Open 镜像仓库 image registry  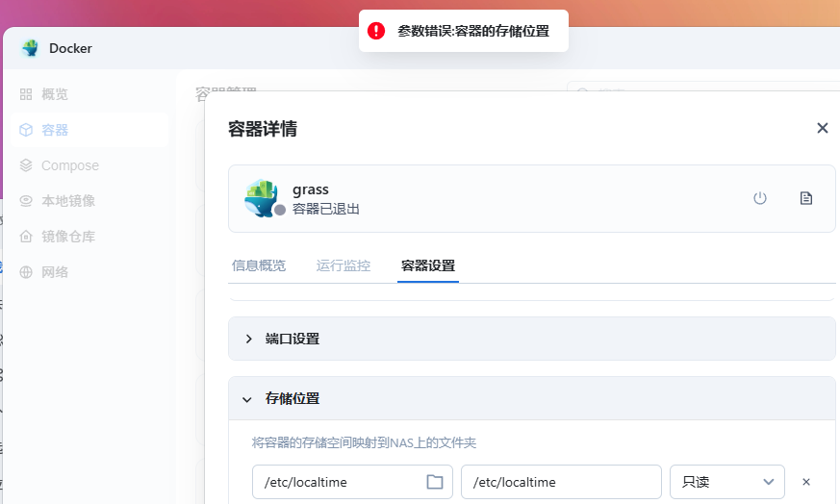click(x=67, y=237)
